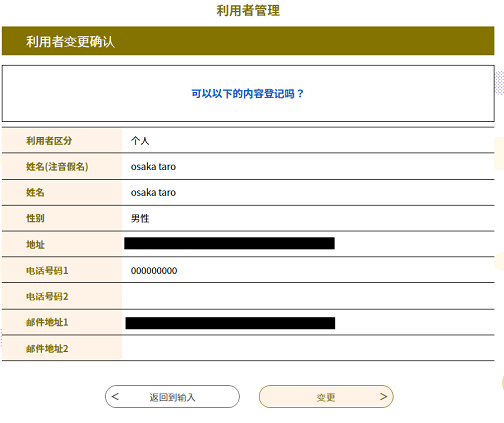The width and height of the screenshot is (504, 423).
Task: Click the 利用者变更确认 header bar
Action: 248,41
